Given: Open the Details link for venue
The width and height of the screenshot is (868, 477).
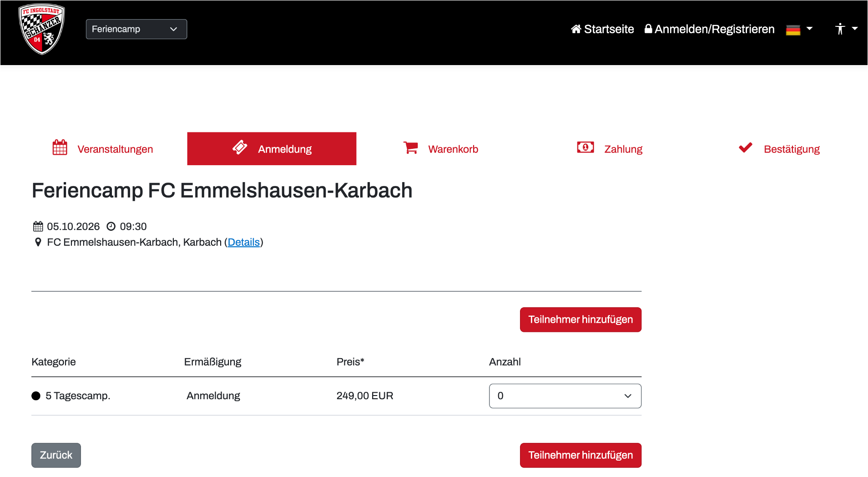Looking at the screenshot, I should (x=243, y=242).
